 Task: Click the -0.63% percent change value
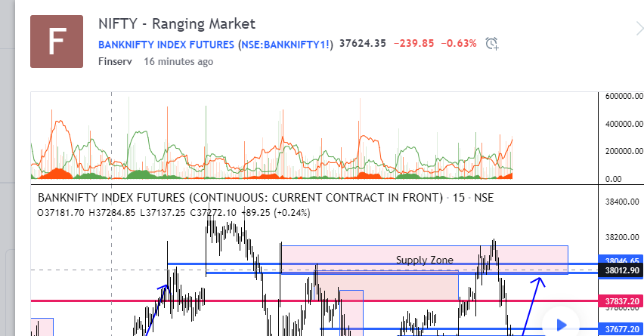tap(460, 44)
